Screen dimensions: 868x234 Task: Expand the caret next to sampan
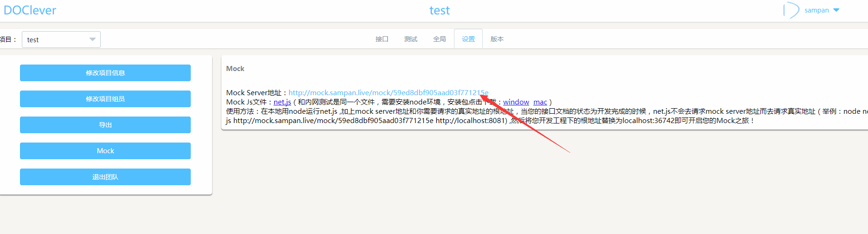836,10
